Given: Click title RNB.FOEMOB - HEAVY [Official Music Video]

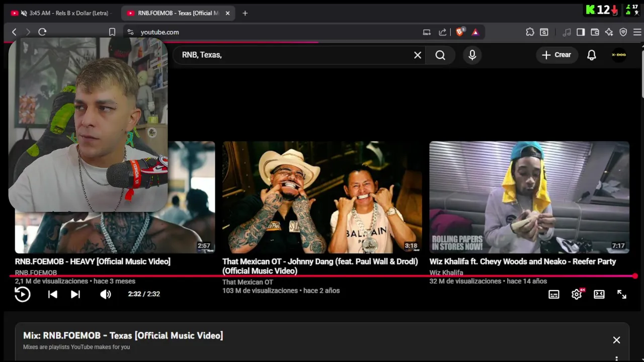Looking at the screenshot, I should (x=93, y=261).
